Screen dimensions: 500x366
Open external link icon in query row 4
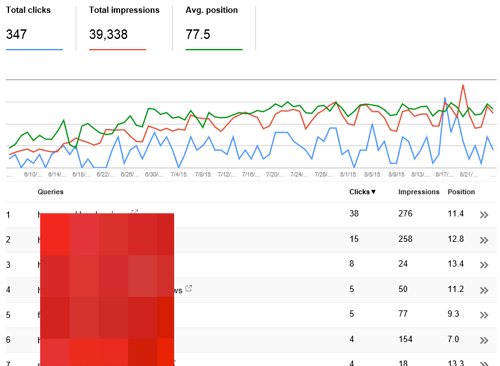coord(189,288)
